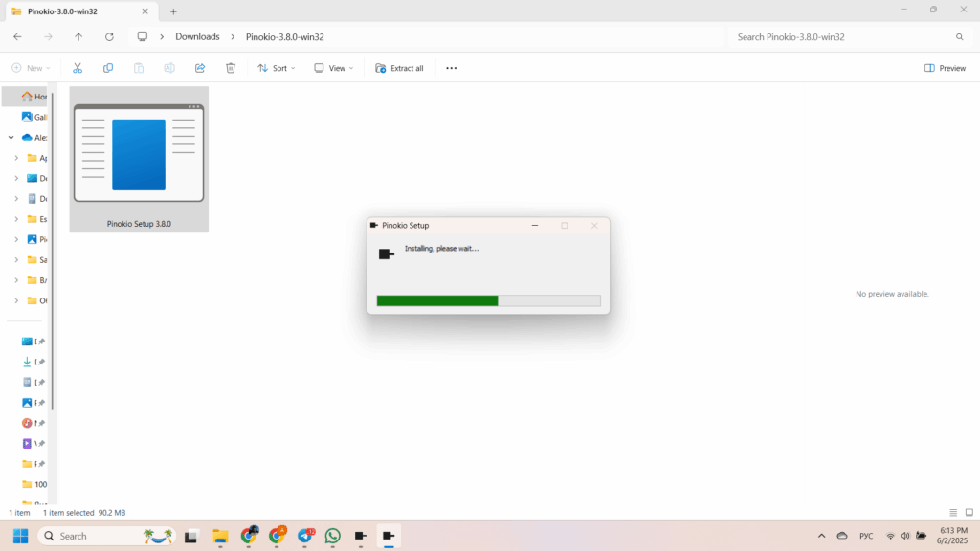980x551 pixels.
Task: Select the Pinokio-3.8.0-win32 Explorer tab
Action: pos(80,11)
